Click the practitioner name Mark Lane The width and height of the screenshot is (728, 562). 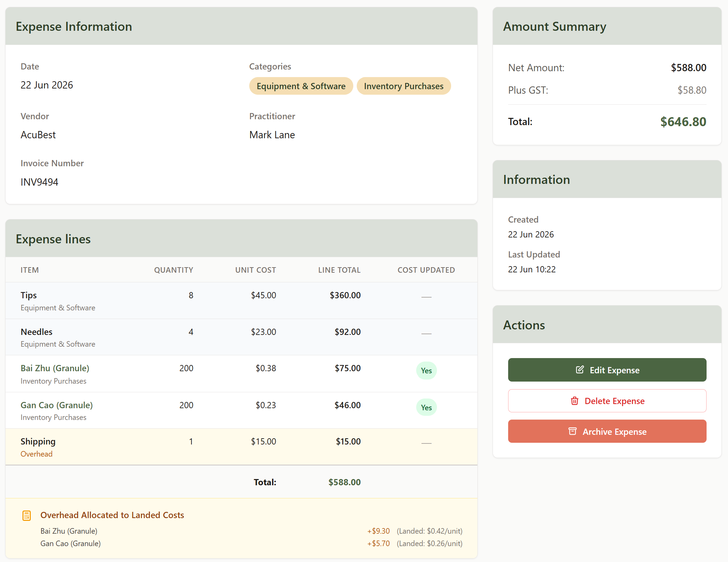coord(272,135)
